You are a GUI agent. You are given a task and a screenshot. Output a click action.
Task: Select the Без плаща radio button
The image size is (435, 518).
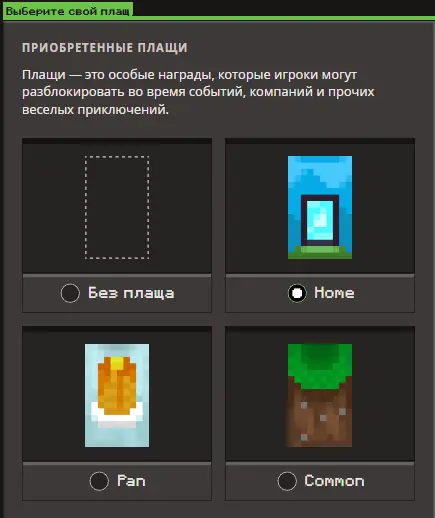(70, 293)
